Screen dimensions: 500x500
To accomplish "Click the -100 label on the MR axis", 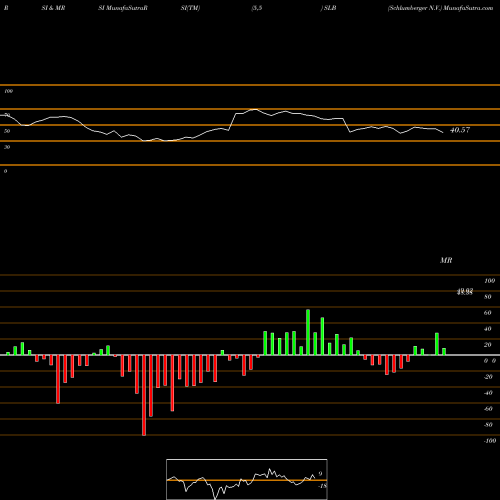I will (490, 441).
